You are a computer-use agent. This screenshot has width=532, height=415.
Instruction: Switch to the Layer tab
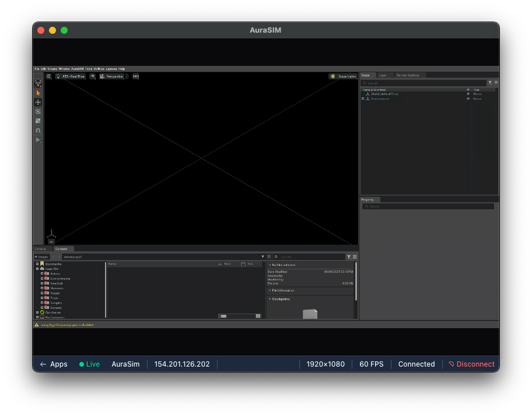pyautogui.click(x=383, y=75)
